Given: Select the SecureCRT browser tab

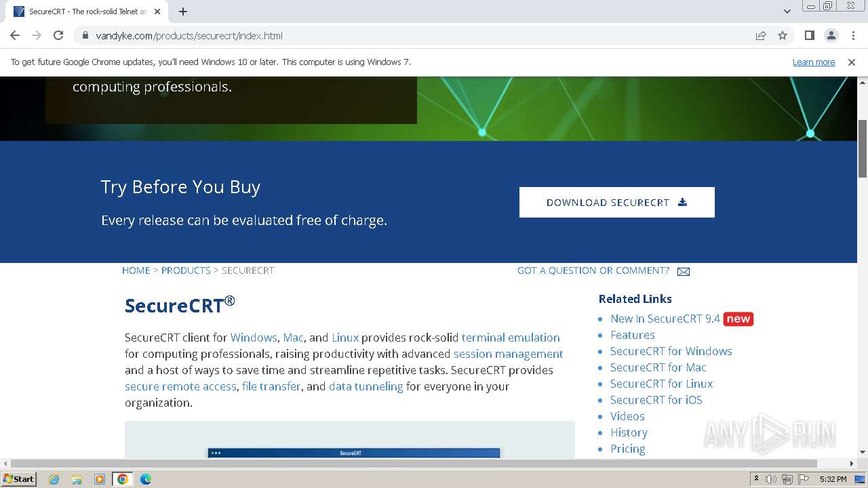Looking at the screenshot, I should [x=87, y=12].
